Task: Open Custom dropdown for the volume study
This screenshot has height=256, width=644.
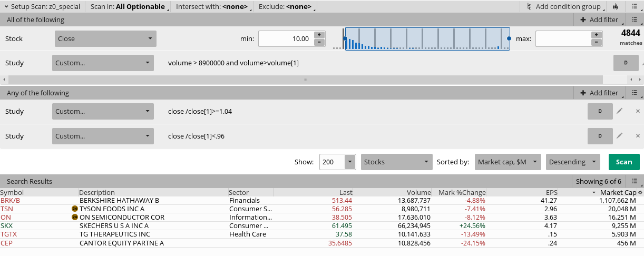Action: point(103,63)
